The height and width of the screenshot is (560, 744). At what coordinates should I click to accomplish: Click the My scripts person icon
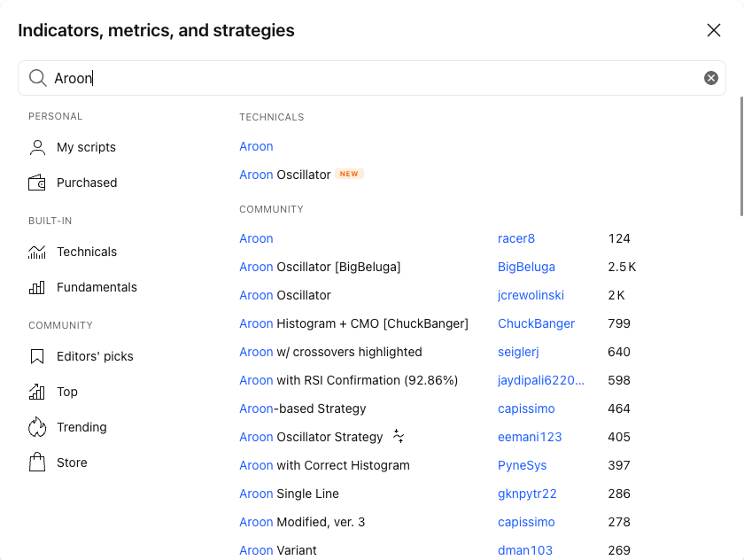pyautogui.click(x=37, y=148)
